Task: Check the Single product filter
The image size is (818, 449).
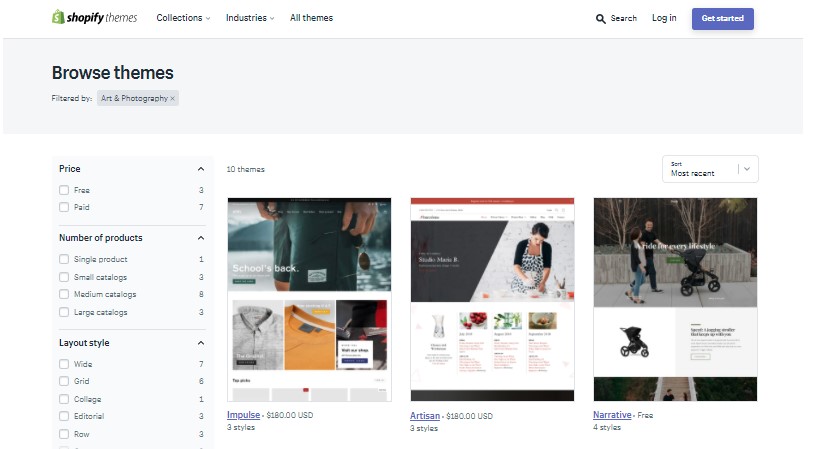Action: [64, 259]
